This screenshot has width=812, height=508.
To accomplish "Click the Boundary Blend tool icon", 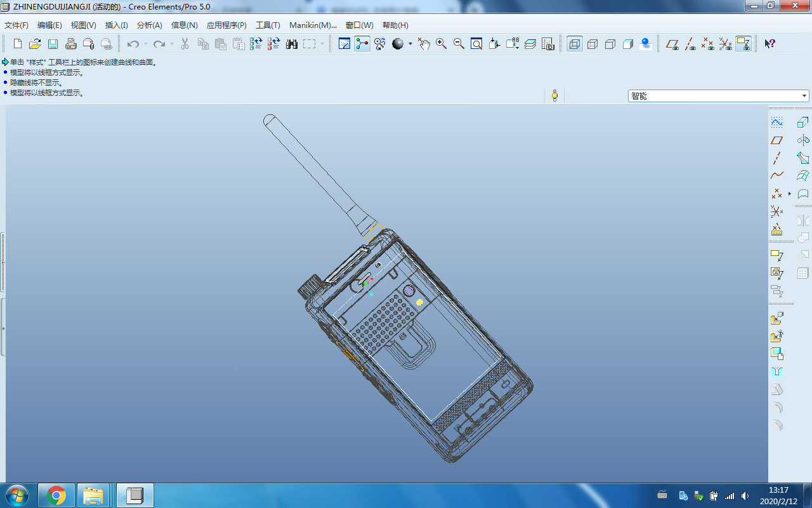I will 803,175.
